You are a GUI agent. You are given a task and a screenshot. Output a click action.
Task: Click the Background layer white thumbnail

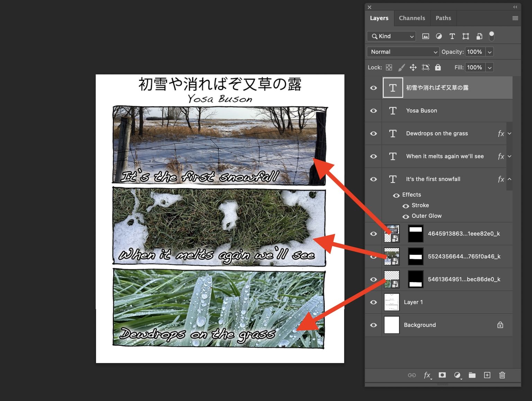click(392, 325)
